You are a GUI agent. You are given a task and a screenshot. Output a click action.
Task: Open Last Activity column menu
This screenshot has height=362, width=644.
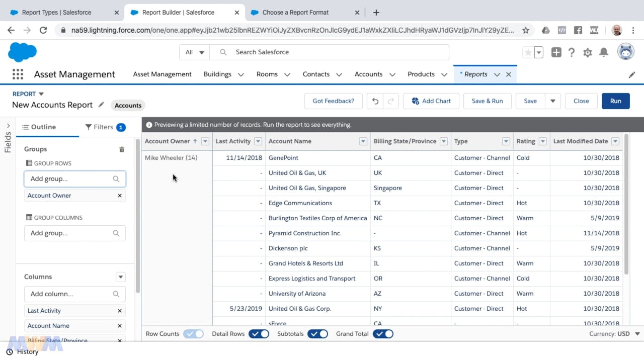pos(258,141)
